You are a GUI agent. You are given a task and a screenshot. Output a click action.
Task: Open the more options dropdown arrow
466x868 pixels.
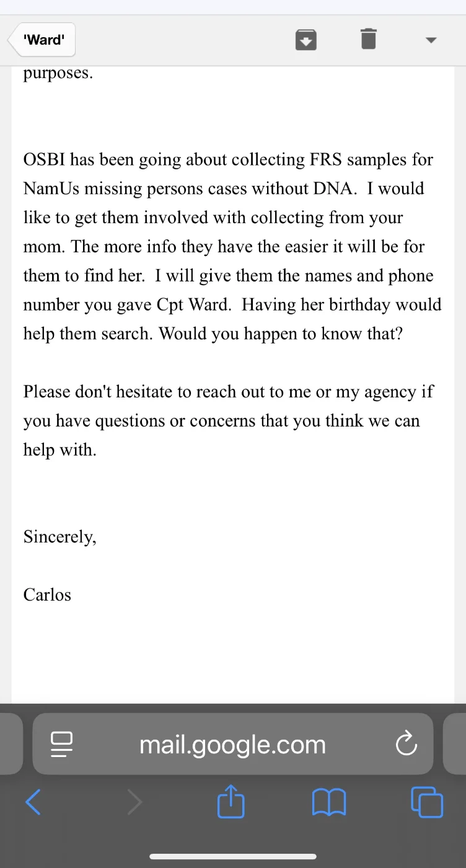(x=431, y=40)
